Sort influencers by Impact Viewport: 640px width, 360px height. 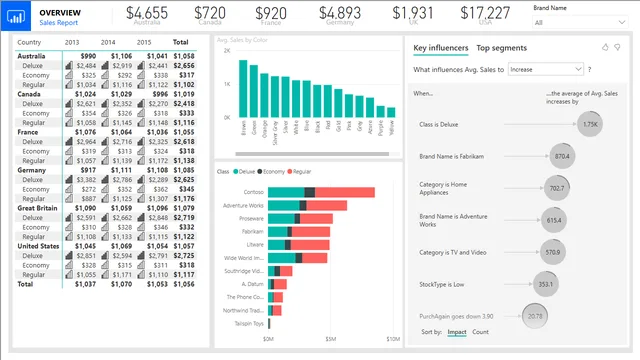[457, 332]
